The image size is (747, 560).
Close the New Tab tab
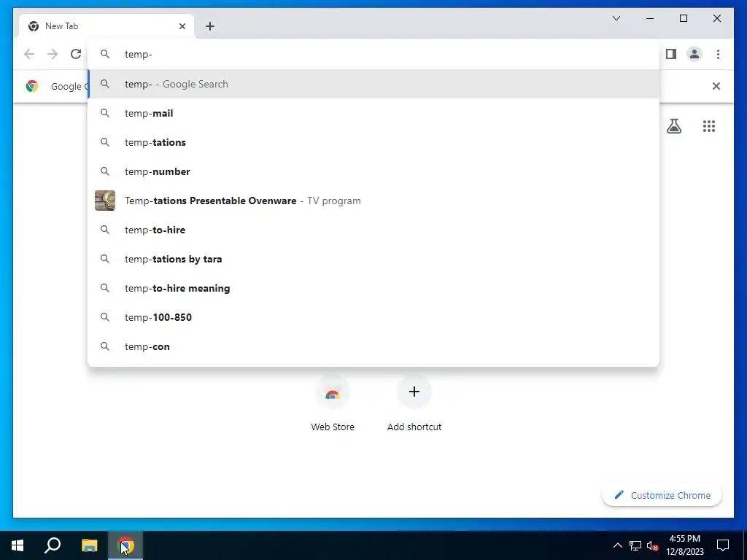[182, 26]
